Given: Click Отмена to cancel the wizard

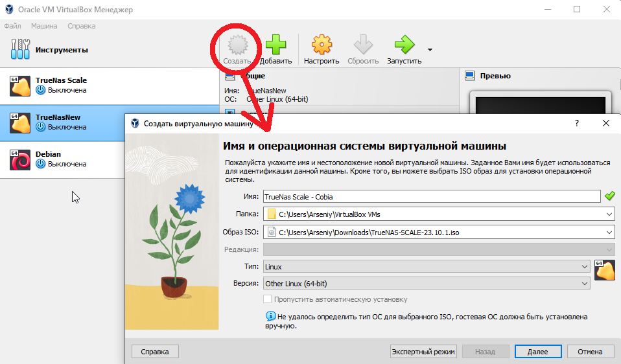Looking at the screenshot, I should [590, 351].
